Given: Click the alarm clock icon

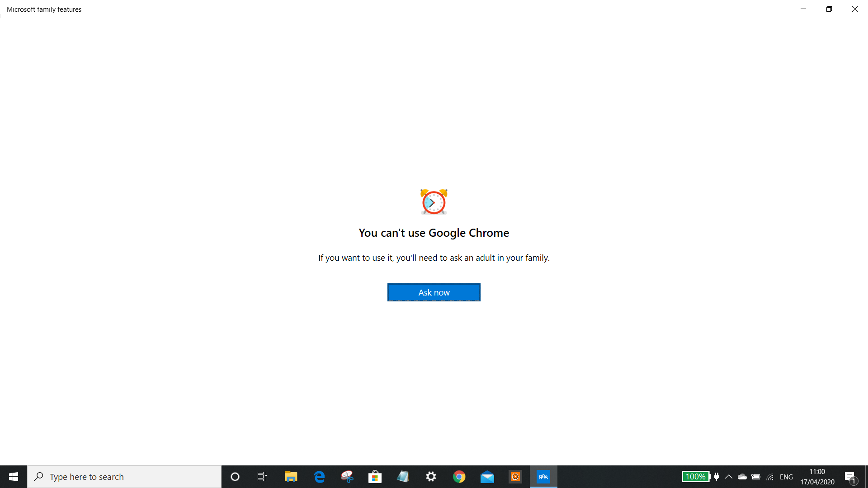Looking at the screenshot, I should tap(434, 202).
